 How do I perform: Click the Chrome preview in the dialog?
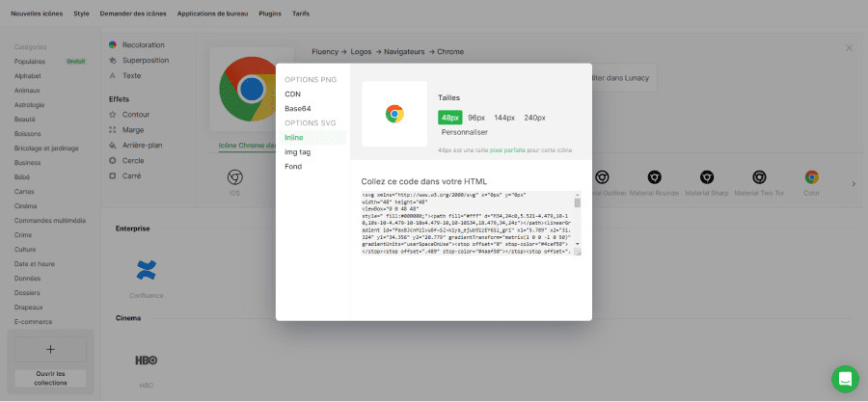(394, 114)
